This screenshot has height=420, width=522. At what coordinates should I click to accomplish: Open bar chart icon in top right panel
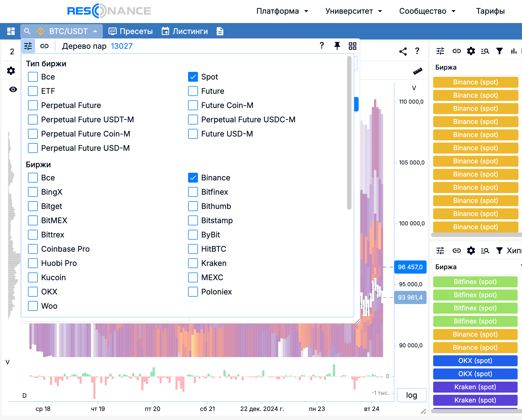tap(514, 51)
